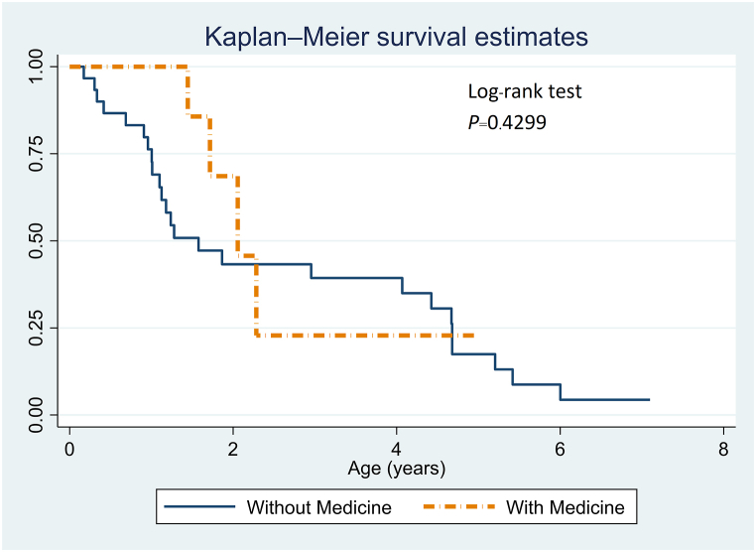Click the x-axis tick label 8

pos(722,448)
